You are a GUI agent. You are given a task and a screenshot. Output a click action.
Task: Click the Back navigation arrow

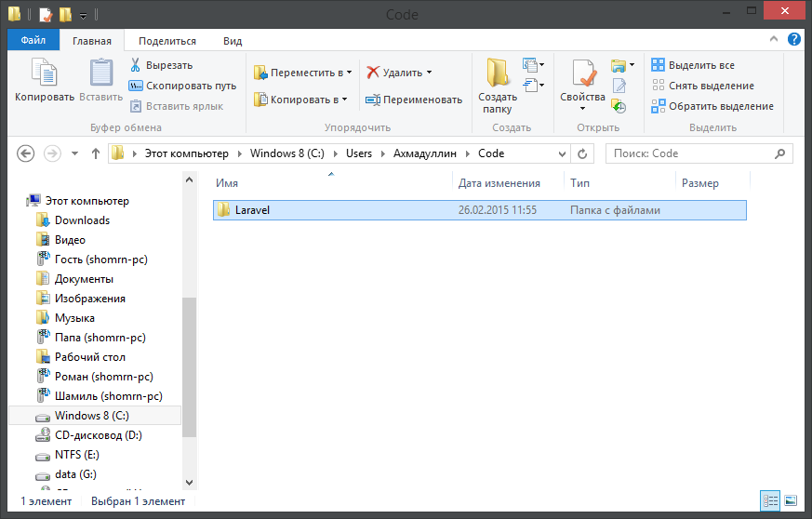click(x=26, y=153)
